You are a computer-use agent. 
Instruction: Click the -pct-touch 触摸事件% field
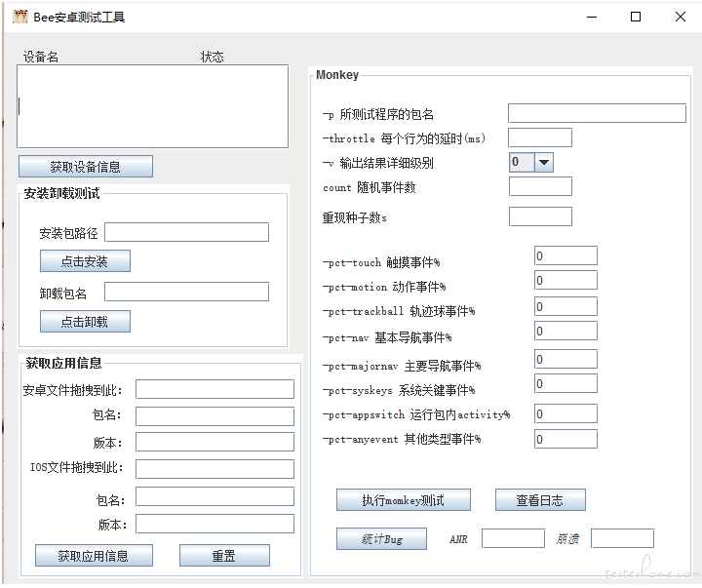tap(565, 255)
